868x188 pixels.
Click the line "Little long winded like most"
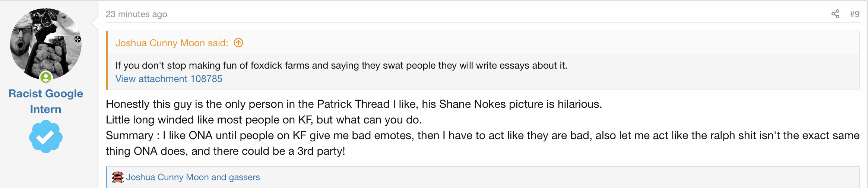click(x=264, y=120)
